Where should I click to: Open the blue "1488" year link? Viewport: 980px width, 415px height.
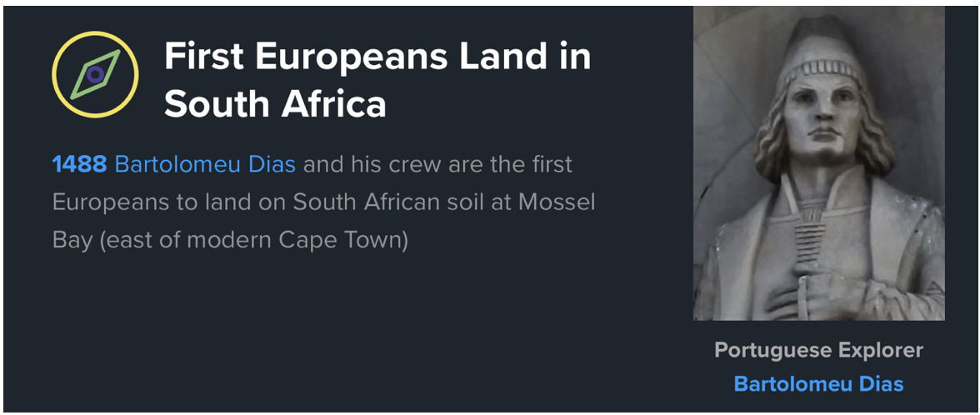pos(79,164)
